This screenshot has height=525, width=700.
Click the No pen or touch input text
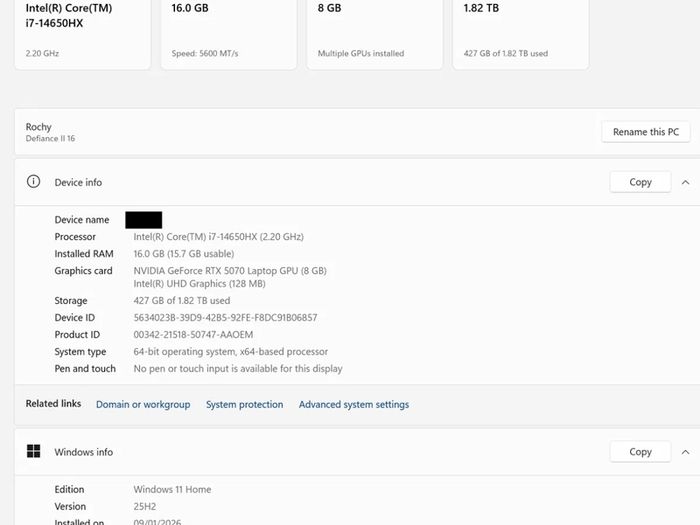tap(238, 369)
